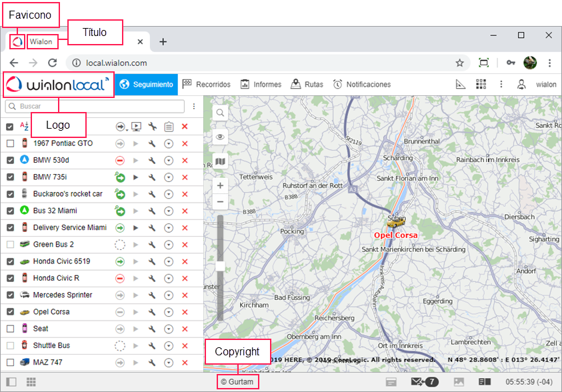Screen dimensions: 562x392
Task: Switch to the Informes tab
Action: click(x=261, y=85)
